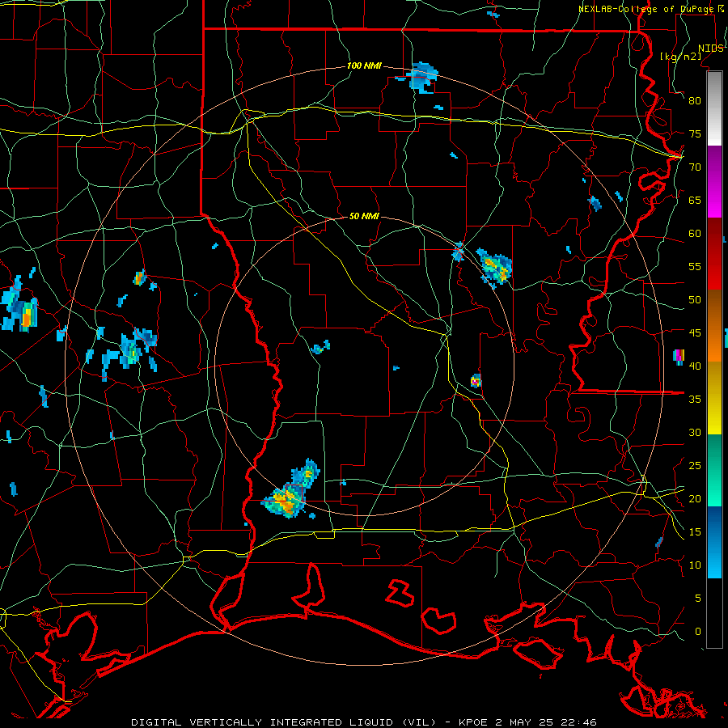
Task: Select the dark blue segment of the scale
Action: [714, 542]
